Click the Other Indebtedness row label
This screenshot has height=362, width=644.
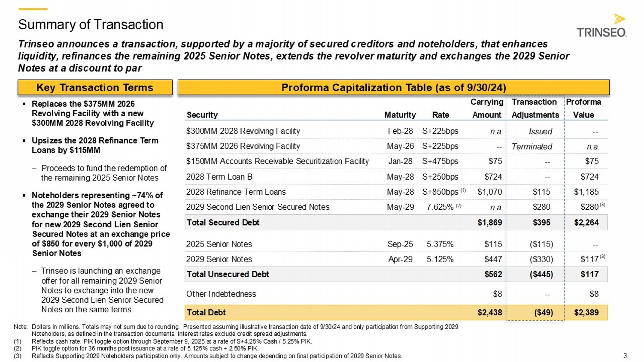(x=221, y=294)
